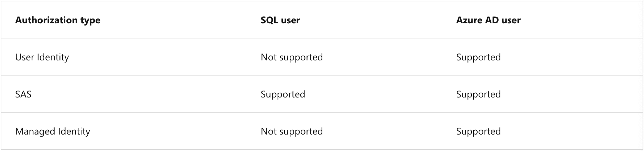Screen dimensions: 644x151
Task: Select the User Identity row label
Action: click(x=42, y=57)
